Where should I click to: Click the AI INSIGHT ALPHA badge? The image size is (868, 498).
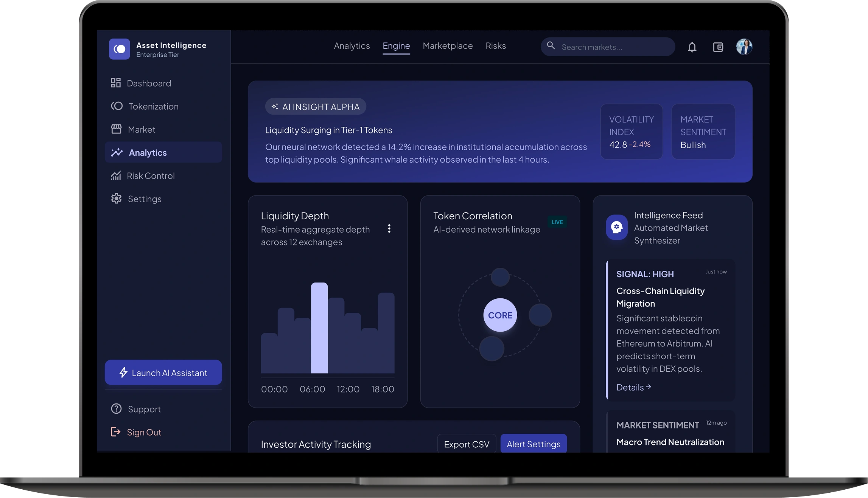coord(316,107)
